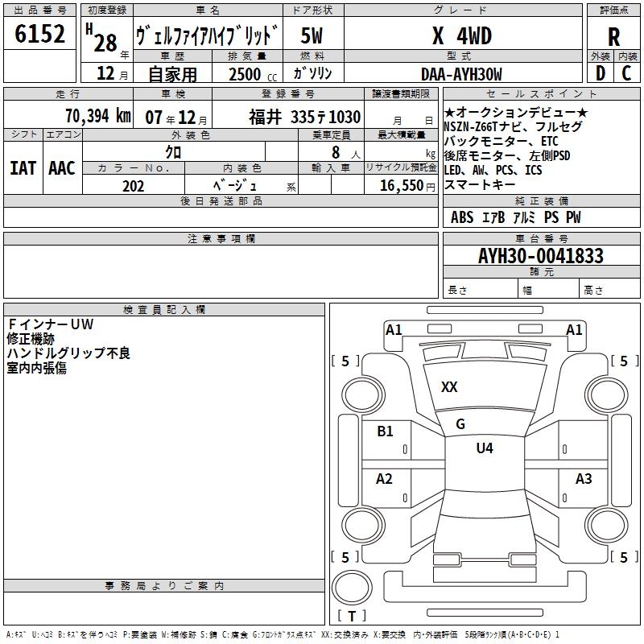Screen dimensions: 644x644
Task: Click the [T] spare tire marker
Action: click(351, 617)
